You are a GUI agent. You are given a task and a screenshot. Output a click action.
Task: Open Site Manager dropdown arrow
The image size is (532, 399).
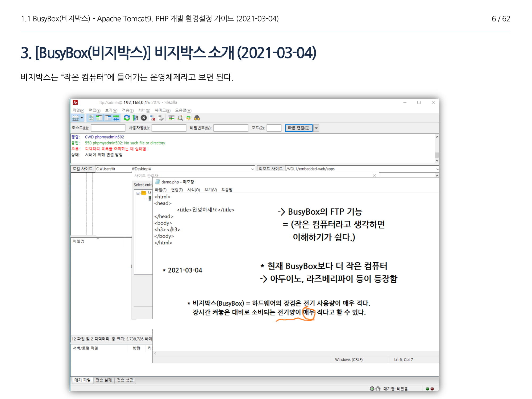82,118
